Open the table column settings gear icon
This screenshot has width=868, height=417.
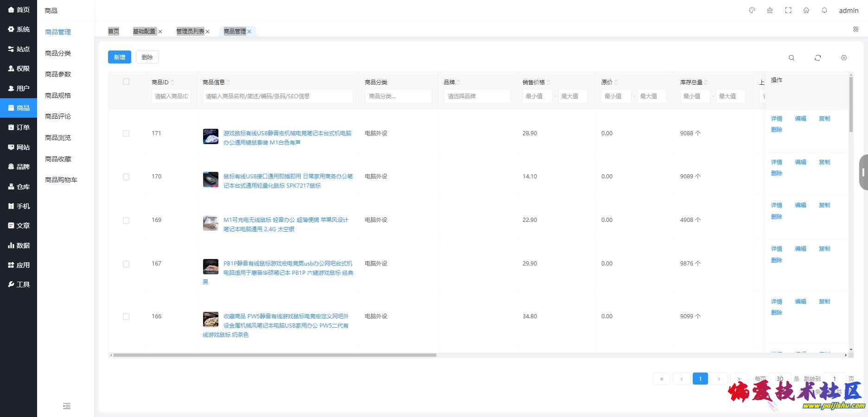pos(843,58)
